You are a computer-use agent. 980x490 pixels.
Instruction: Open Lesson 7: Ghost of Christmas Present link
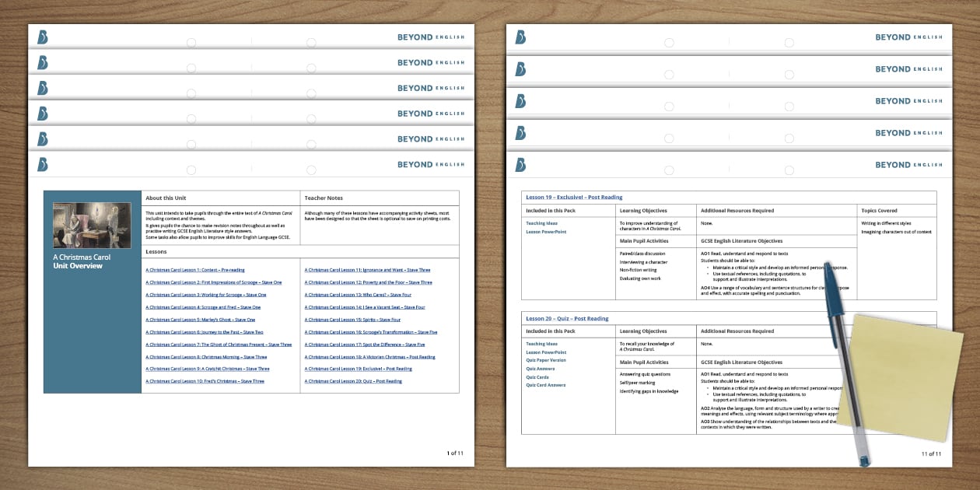click(219, 345)
